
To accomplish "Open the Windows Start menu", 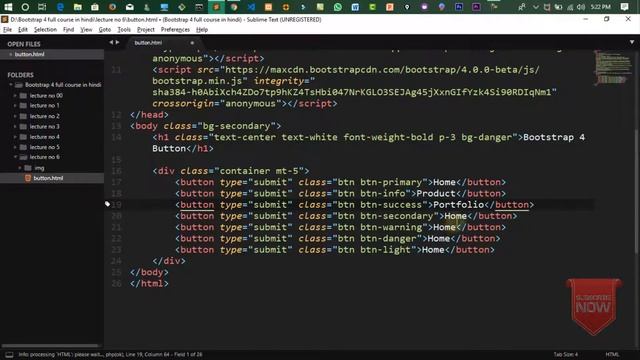I will point(8,7).
